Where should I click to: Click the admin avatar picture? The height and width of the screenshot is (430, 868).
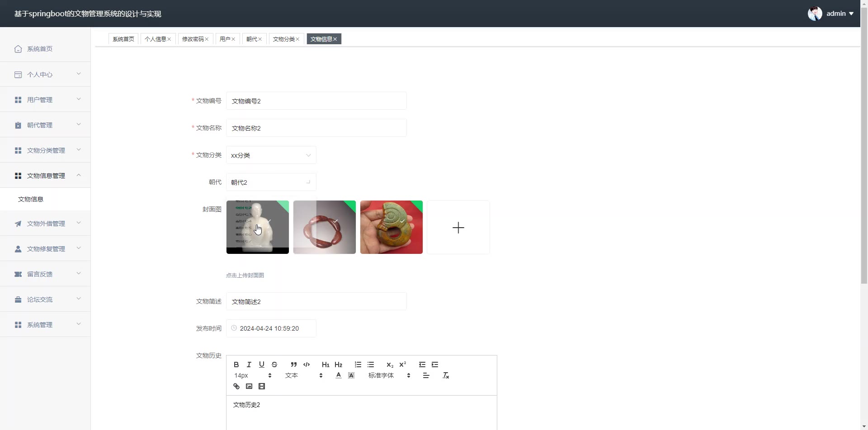click(x=815, y=14)
